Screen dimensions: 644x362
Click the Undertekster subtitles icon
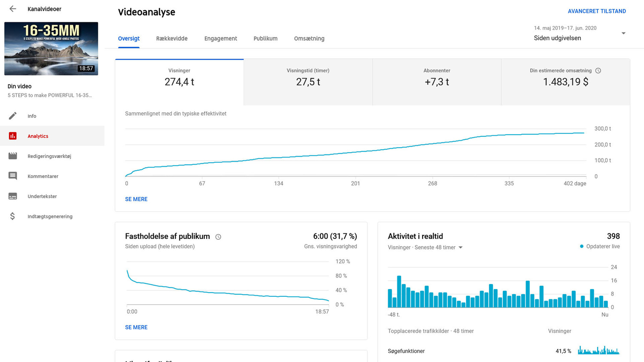[x=13, y=196]
